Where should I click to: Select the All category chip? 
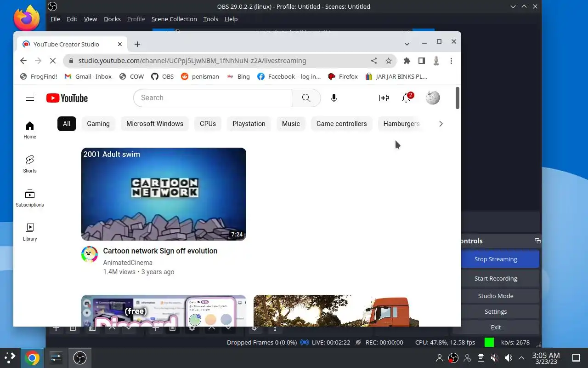[67, 124]
